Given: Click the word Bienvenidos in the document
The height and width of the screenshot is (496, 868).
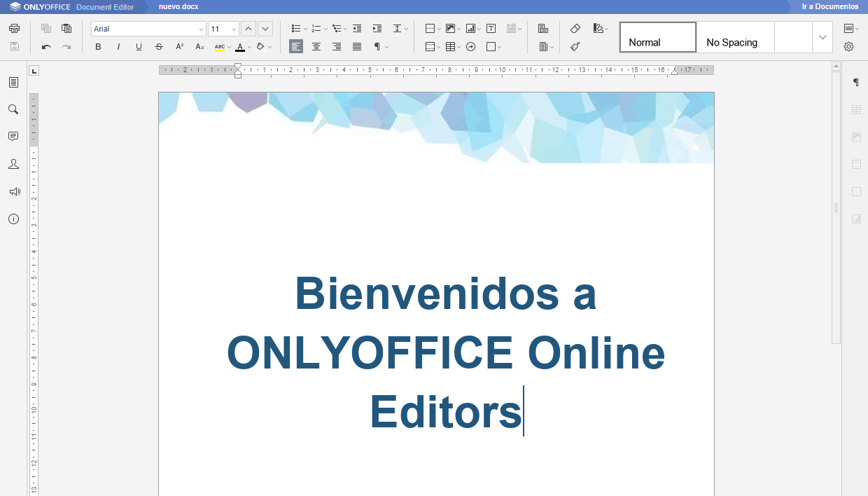Looking at the screenshot, I should click(x=427, y=293).
